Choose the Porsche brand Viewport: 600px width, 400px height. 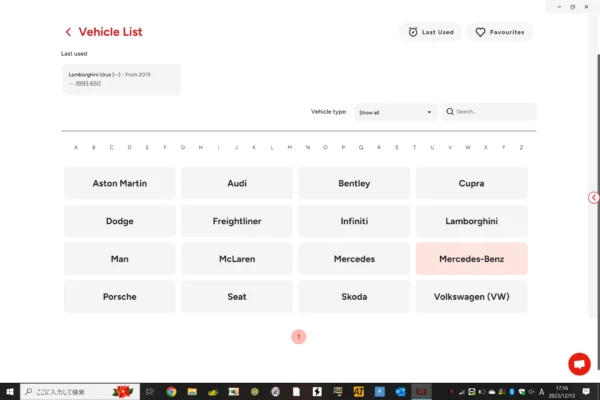click(120, 297)
